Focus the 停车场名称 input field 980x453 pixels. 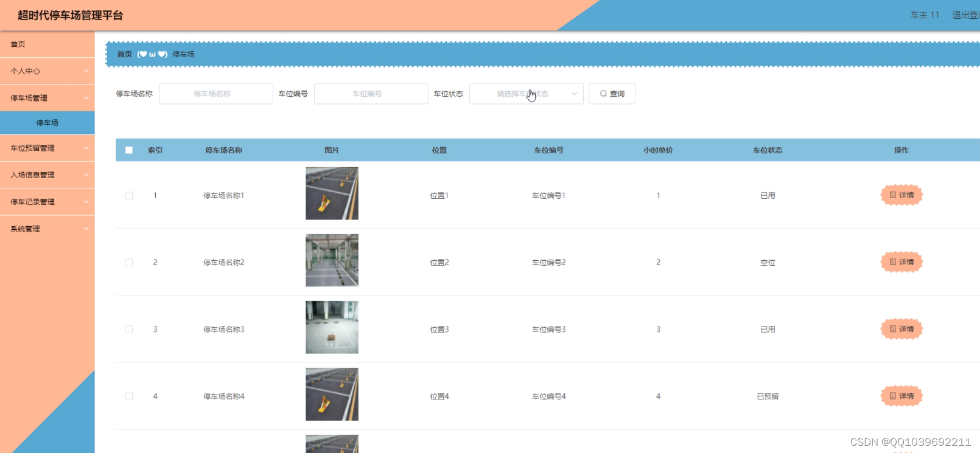(x=215, y=94)
